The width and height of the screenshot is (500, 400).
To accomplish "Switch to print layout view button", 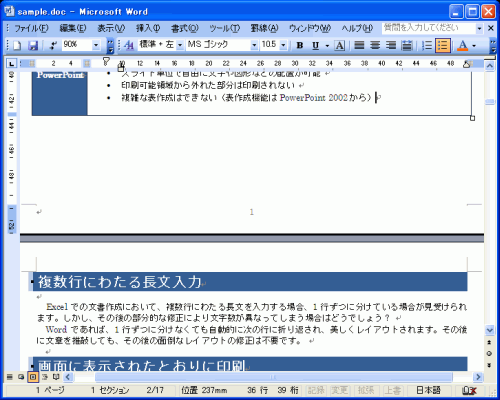I will click(33, 377).
